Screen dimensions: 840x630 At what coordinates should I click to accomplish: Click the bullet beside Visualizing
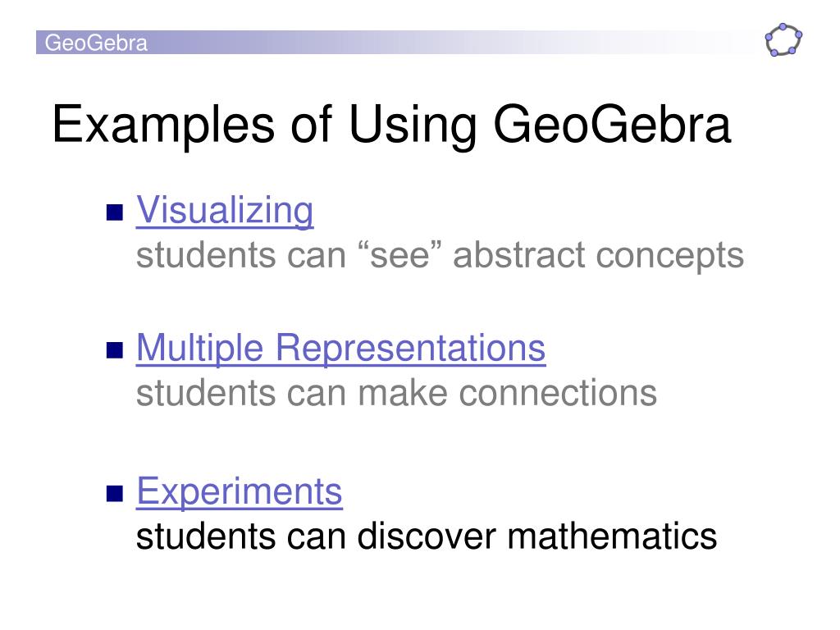[115, 212]
